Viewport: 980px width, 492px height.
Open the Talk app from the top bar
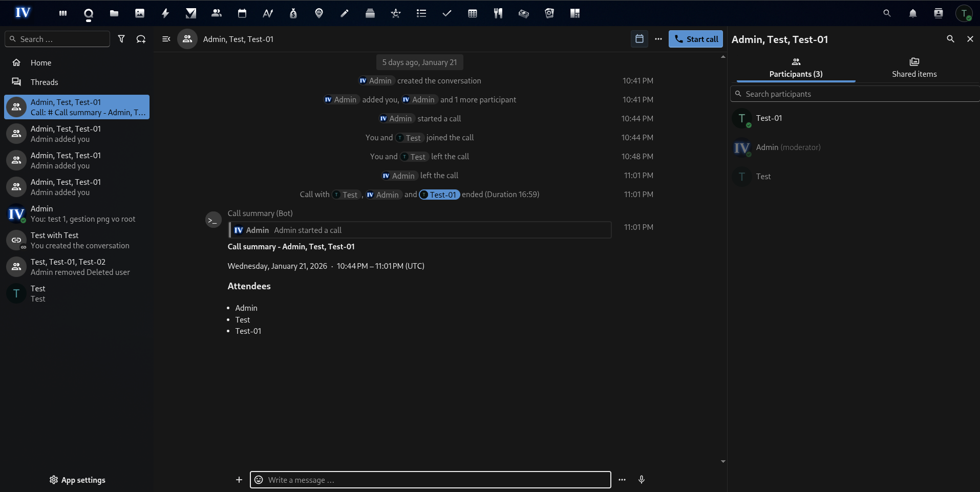[x=88, y=13]
